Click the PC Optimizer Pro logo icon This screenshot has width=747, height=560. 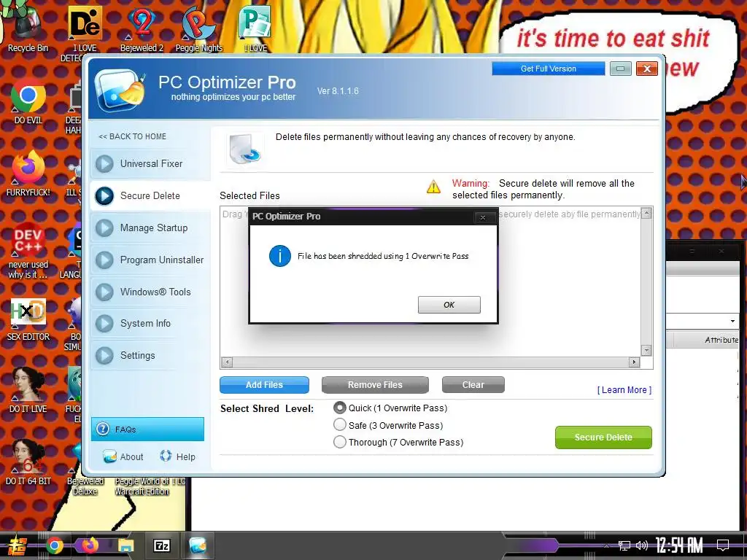click(x=120, y=89)
